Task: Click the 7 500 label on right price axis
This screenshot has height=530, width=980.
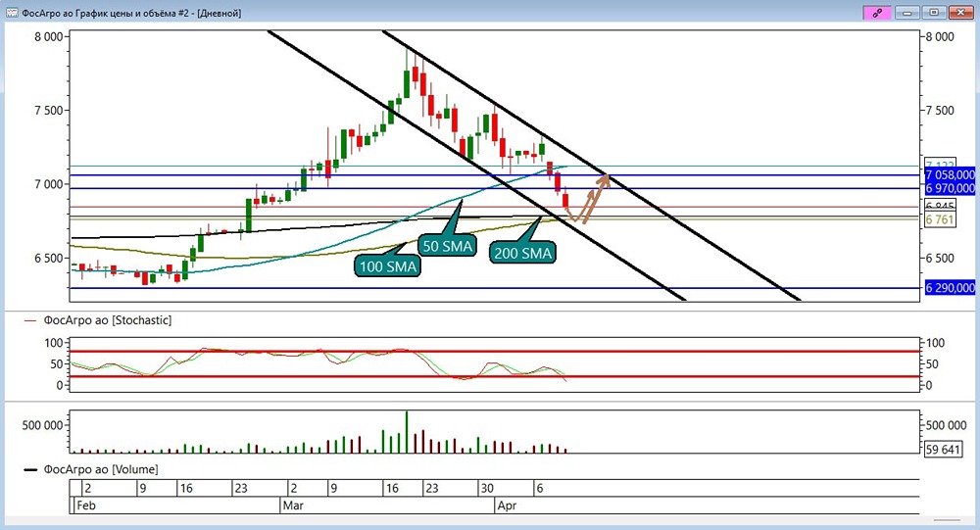Action: pyautogui.click(x=940, y=111)
